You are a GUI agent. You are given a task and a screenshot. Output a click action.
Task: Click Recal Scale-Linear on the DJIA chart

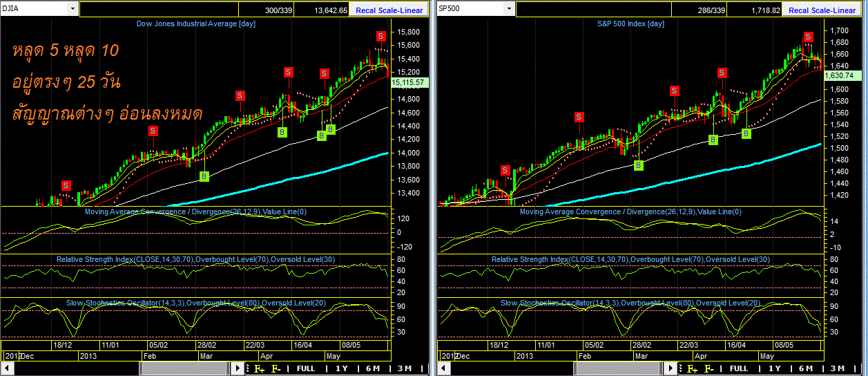(x=387, y=10)
